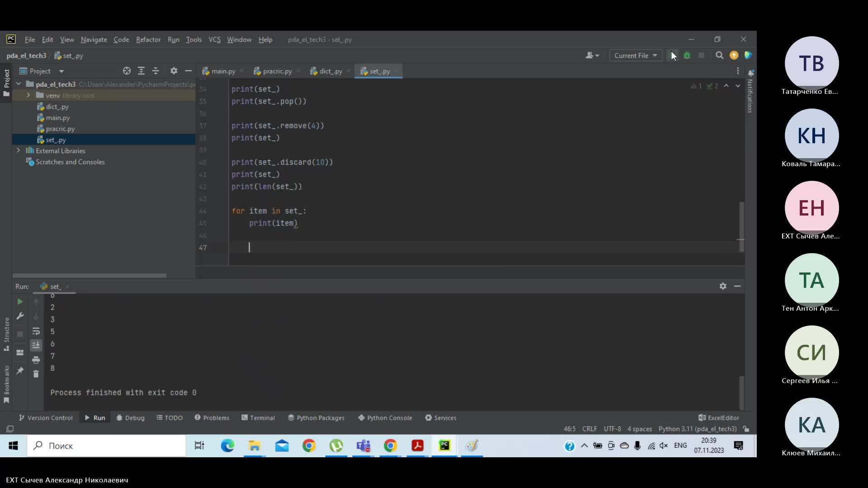Screen dimensions: 868x488
Task: Open Version Control tool window
Action: [x=46, y=418]
